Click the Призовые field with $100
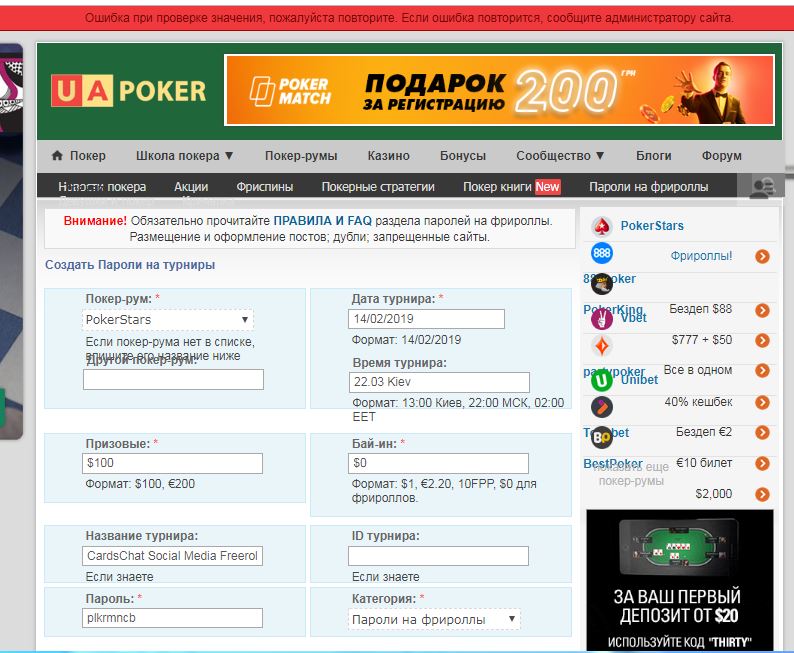 pyautogui.click(x=172, y=463)
